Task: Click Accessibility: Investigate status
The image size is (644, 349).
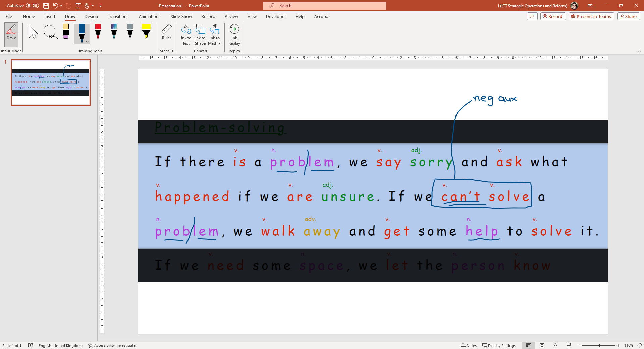Action: 112,345
